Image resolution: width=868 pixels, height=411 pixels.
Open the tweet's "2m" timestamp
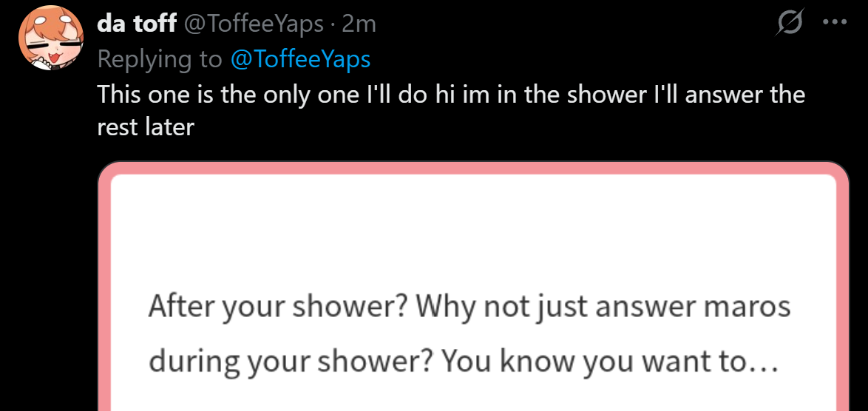359,24
